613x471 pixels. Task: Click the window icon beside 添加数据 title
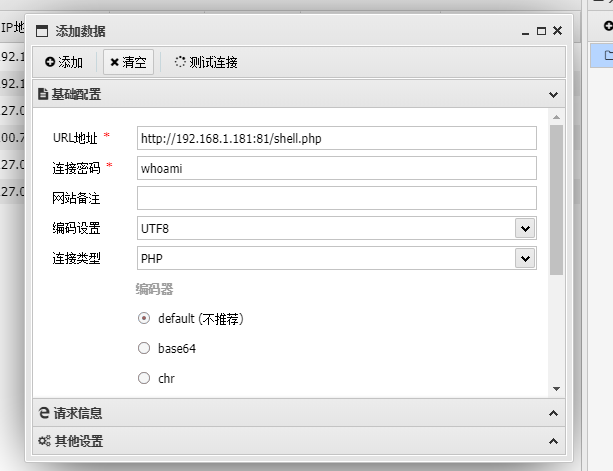pos(42,31)
